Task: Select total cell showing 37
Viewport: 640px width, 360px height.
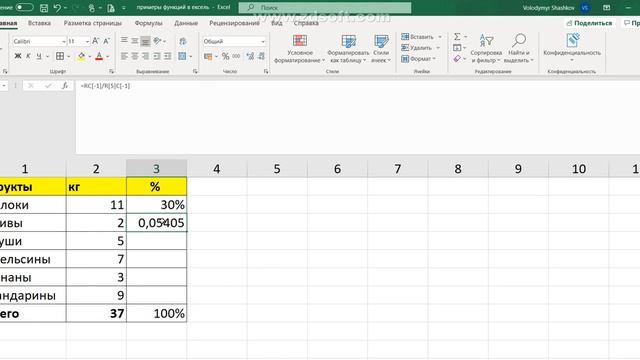Action: click(x=96, y=313)
